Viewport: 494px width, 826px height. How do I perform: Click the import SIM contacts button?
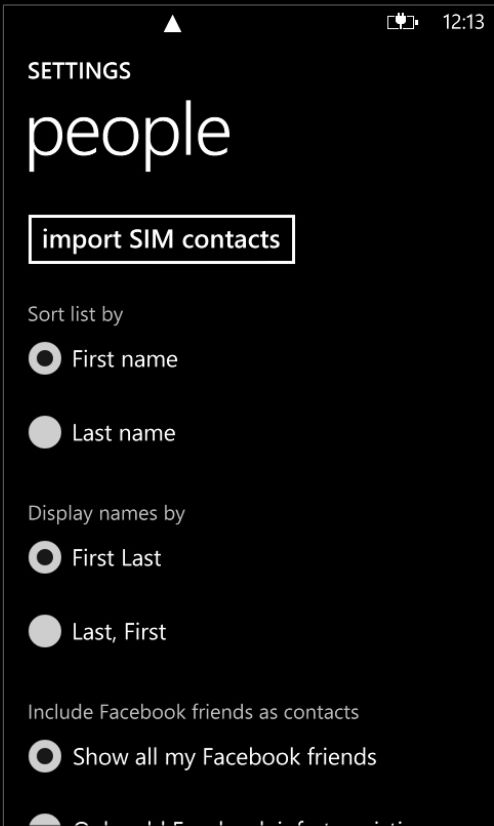tap(161, 239)
